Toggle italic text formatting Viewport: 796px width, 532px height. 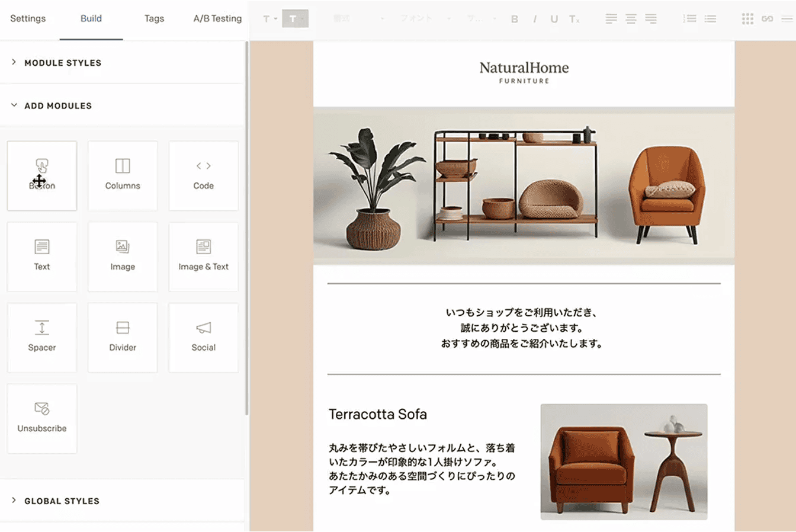pyautogui.click(x=534, y=19)
